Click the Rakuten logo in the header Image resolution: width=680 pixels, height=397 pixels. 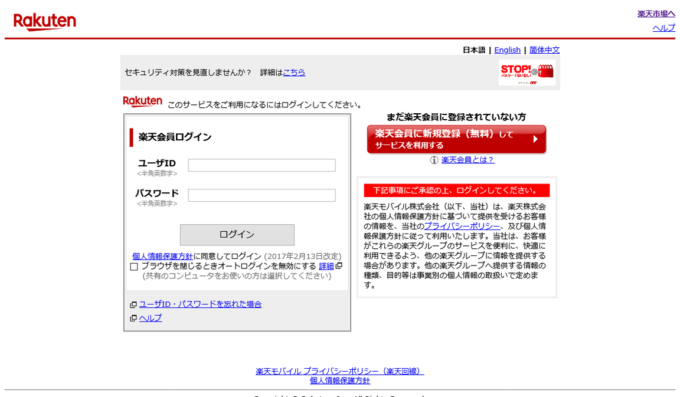[x=45, y=22]
